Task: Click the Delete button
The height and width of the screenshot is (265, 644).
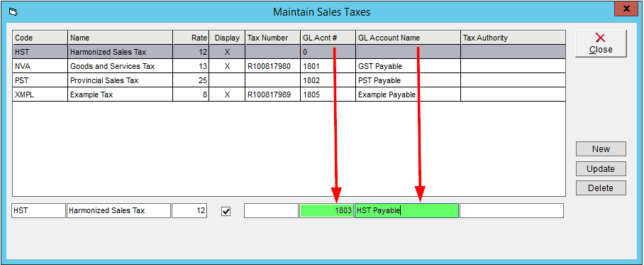Action: [601, 188]
